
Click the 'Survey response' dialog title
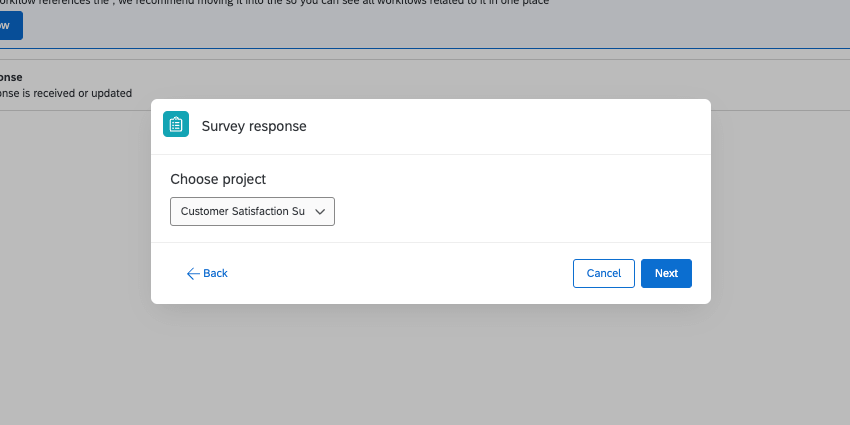[x=254, y=126]
